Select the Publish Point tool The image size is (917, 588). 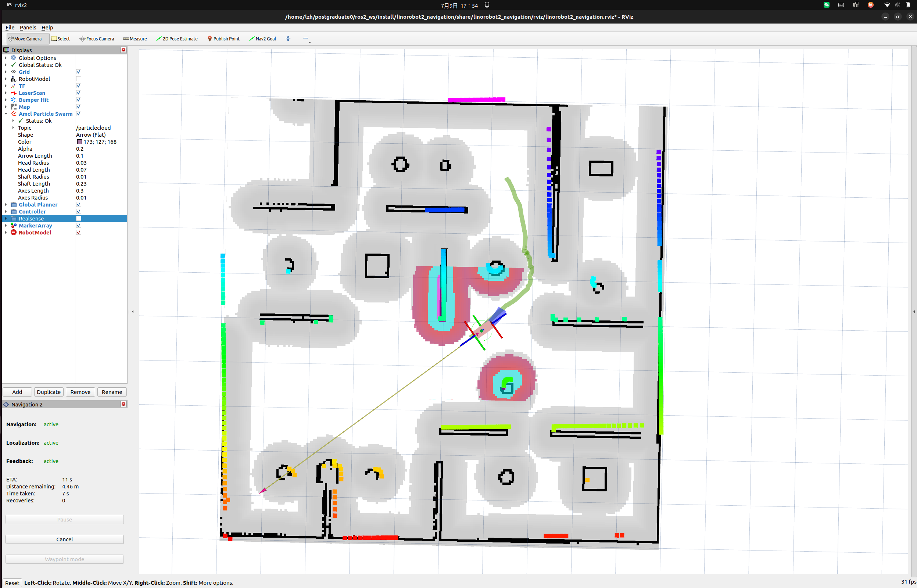pos(224,39)
